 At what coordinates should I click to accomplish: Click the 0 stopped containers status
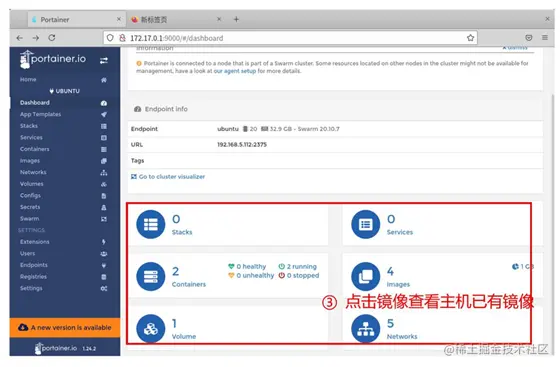299,276
